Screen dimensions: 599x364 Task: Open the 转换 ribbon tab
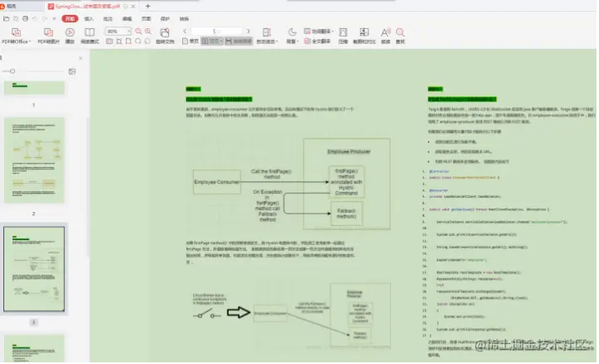click(184, 18)
